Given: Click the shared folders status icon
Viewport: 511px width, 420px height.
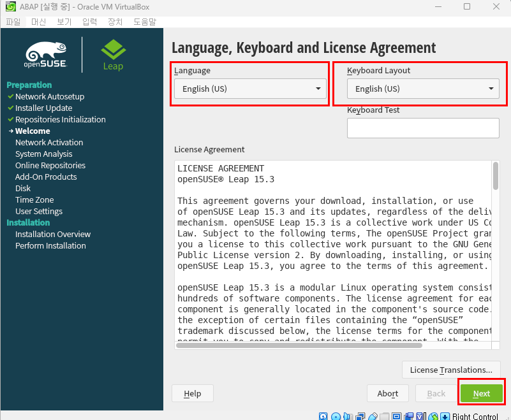Looking at the screenshot, I should pyautogui.click(x=385, y=416).
